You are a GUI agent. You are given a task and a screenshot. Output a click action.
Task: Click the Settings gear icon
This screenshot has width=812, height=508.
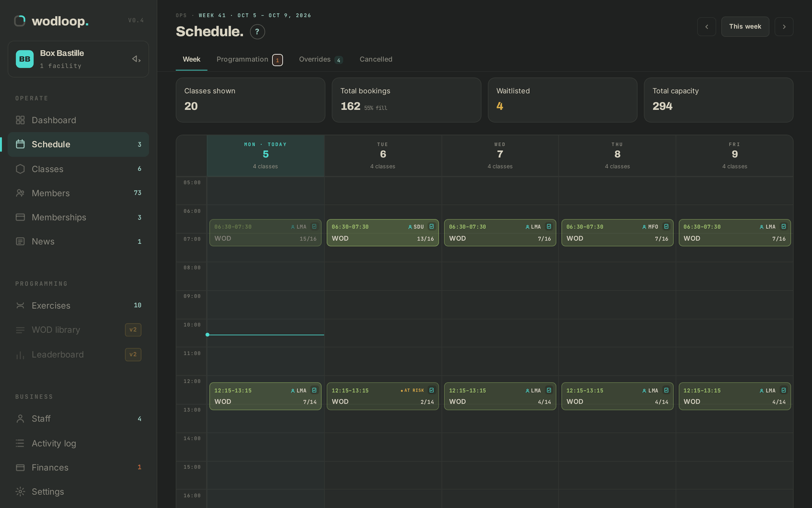[x=20, y=492]
